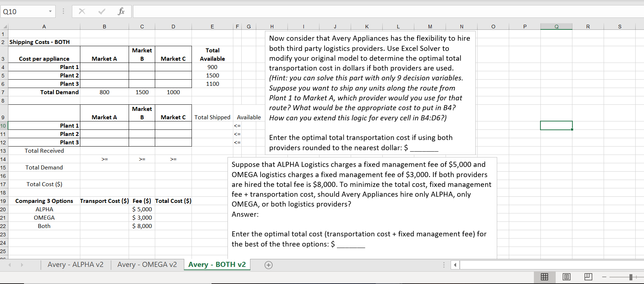Image resolution: width=644 pixels, height=284 pixels.
Task: Select all cells with the corner triangle
Action: point(4,27)
